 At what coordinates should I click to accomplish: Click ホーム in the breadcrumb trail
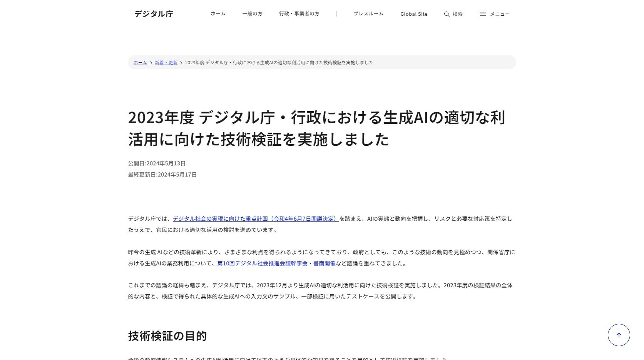coord(140,62)
